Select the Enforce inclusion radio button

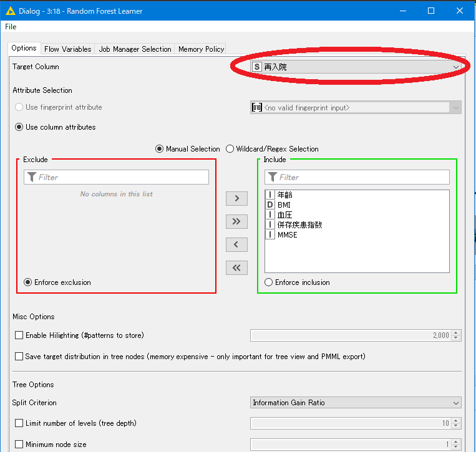click(x=269, y=282)
